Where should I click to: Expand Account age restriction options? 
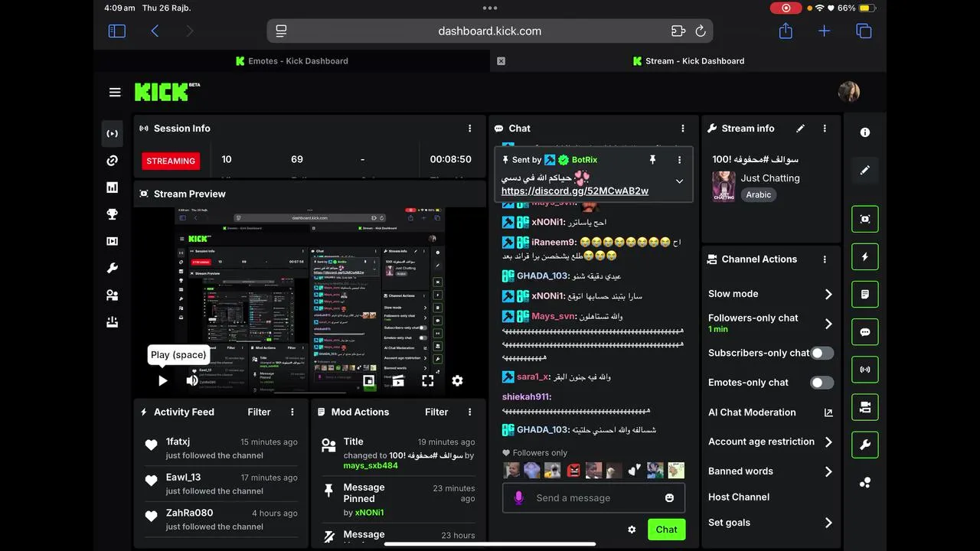828,442
